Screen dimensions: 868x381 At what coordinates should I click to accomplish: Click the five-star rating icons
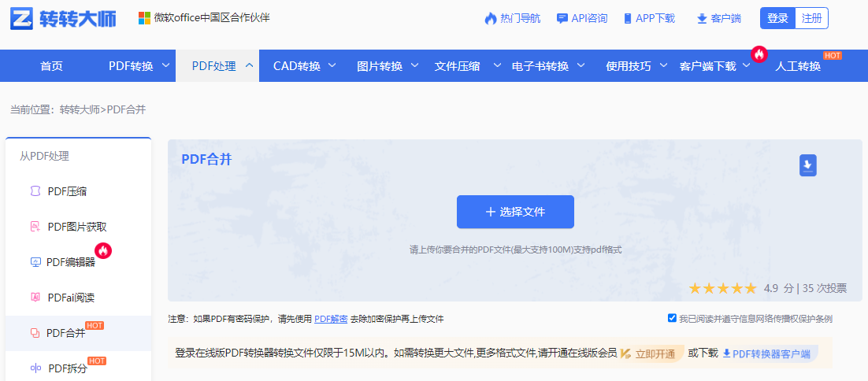(722, 288)
